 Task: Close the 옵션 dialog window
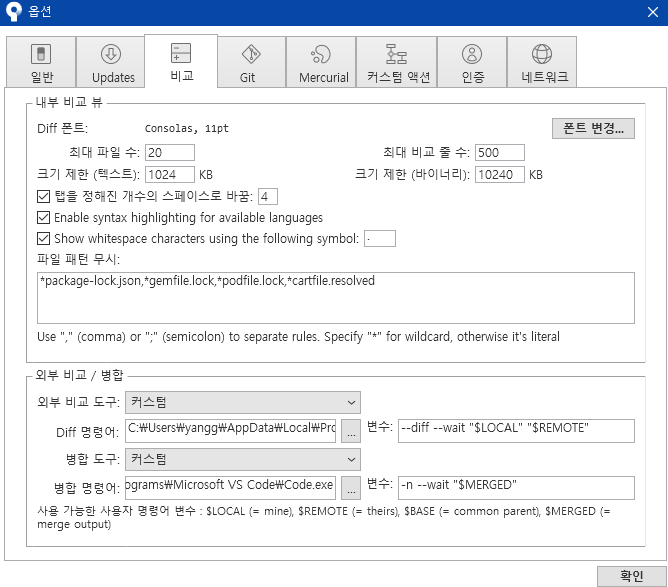[653, 12]
